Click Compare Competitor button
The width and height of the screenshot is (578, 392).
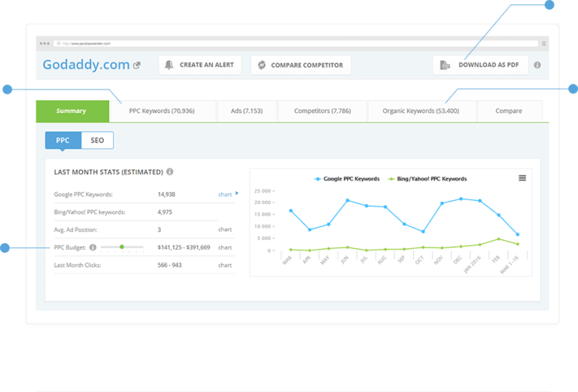tap(301, 65)
